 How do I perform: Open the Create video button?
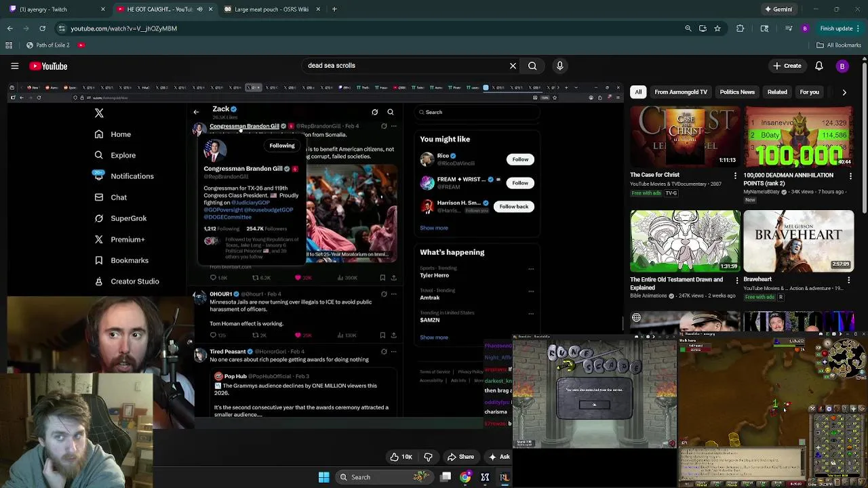[787, 66]
